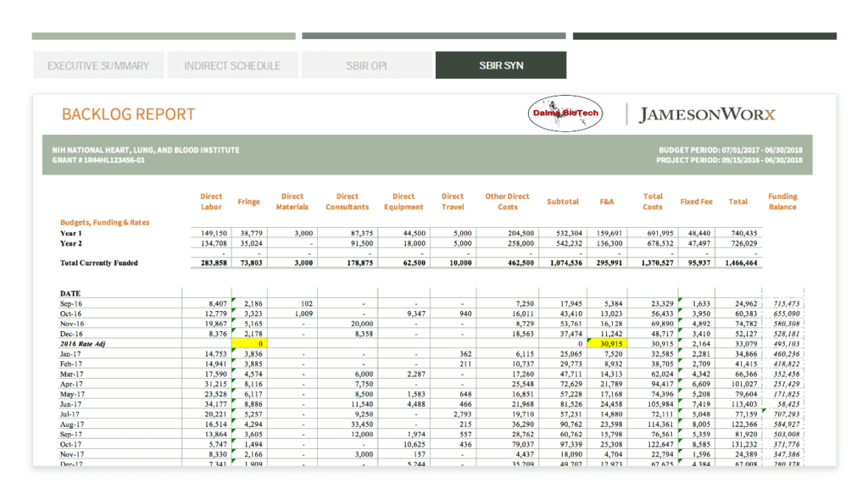Click the Total Costs column header

pos(653,202)
